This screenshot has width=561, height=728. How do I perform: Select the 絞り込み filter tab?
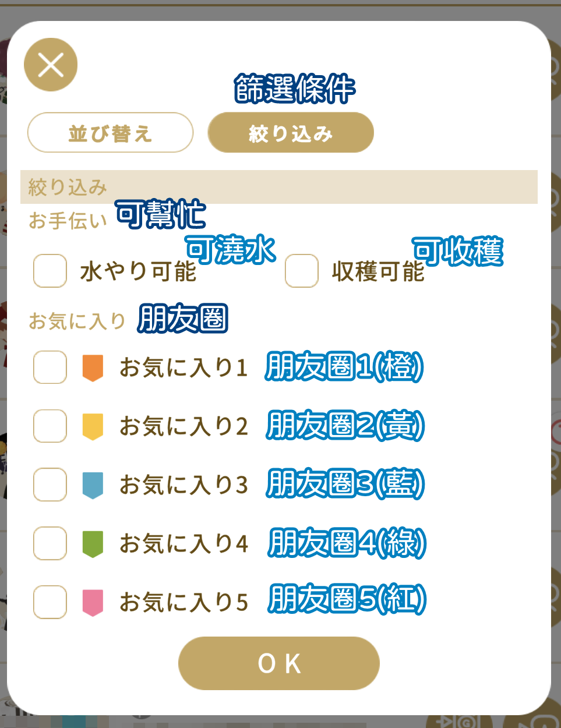click(291, 133)
